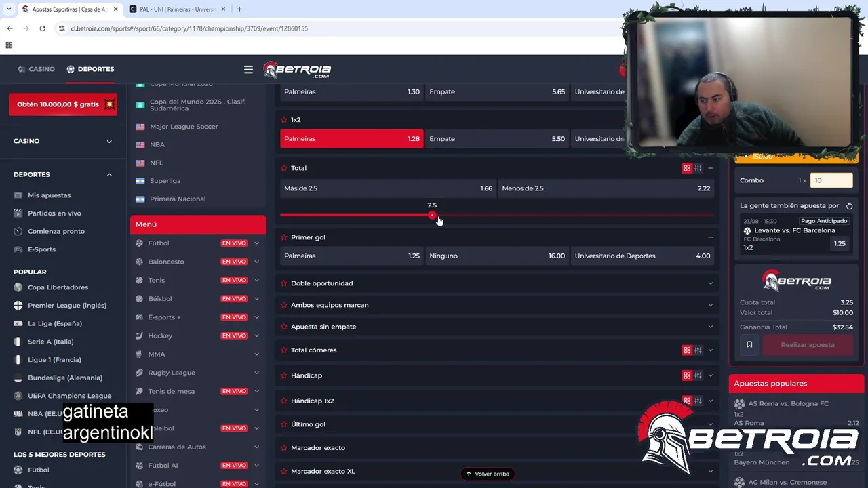
Task: Expand the Tenis category chevron
Action: pyautogui.click(x=256, y=280)
